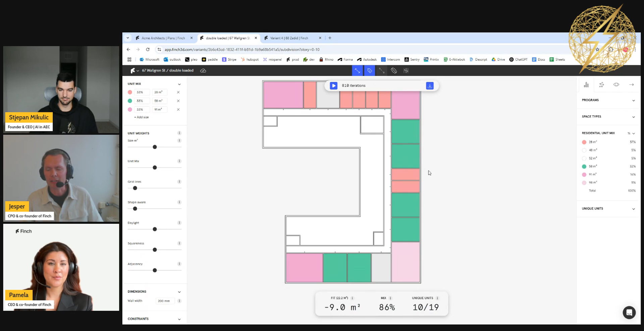Open the Intercom chat bubble
The image size is (644, 331).
point(629,313)
